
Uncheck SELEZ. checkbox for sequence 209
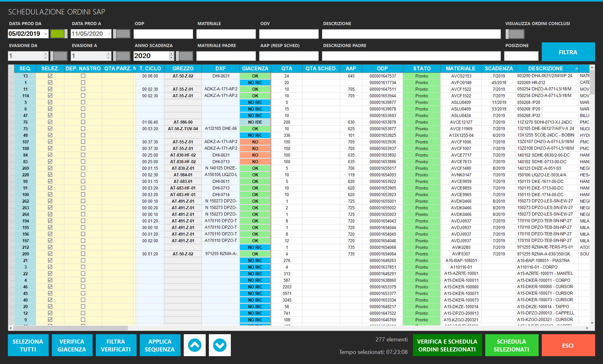point(50,254)
